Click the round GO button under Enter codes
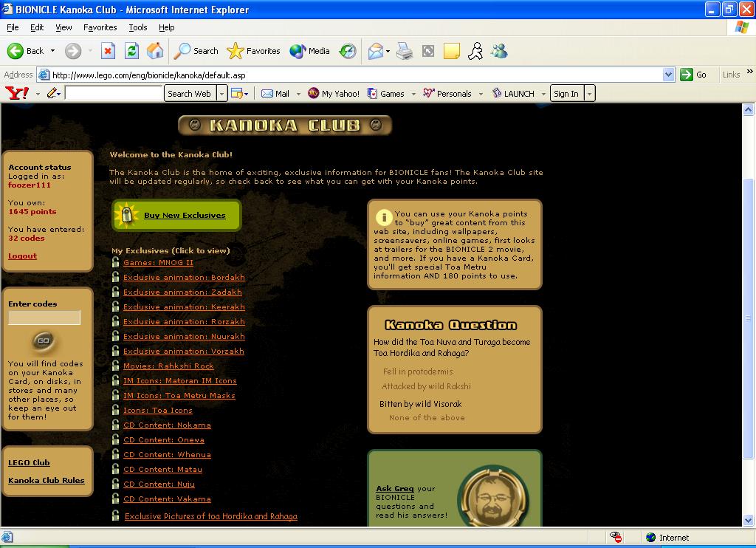This screenshot has height=548, width=756. pos(44,340)
